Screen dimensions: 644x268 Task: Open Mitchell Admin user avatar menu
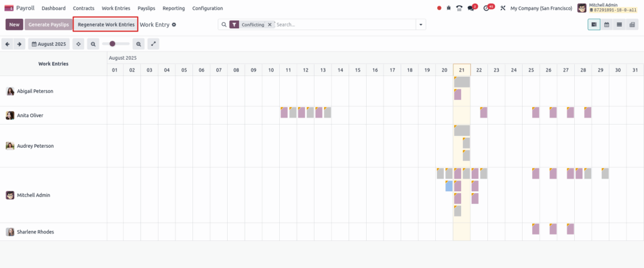(582, 8)
